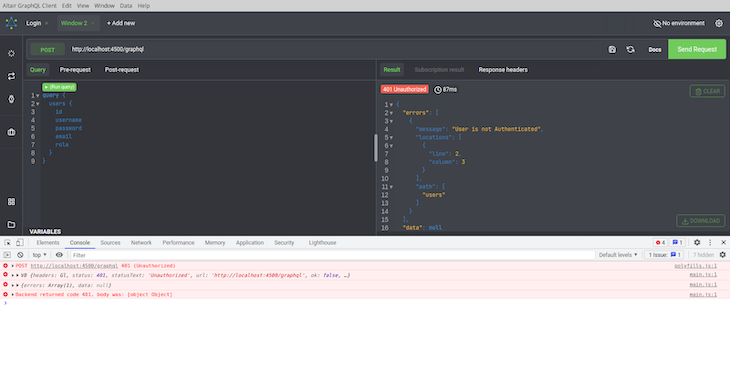Viewport: 730px width, 382px height.
Task: Open the sidebar prettify gear icon
Action: pyautogui.click(x=11, y=54)
